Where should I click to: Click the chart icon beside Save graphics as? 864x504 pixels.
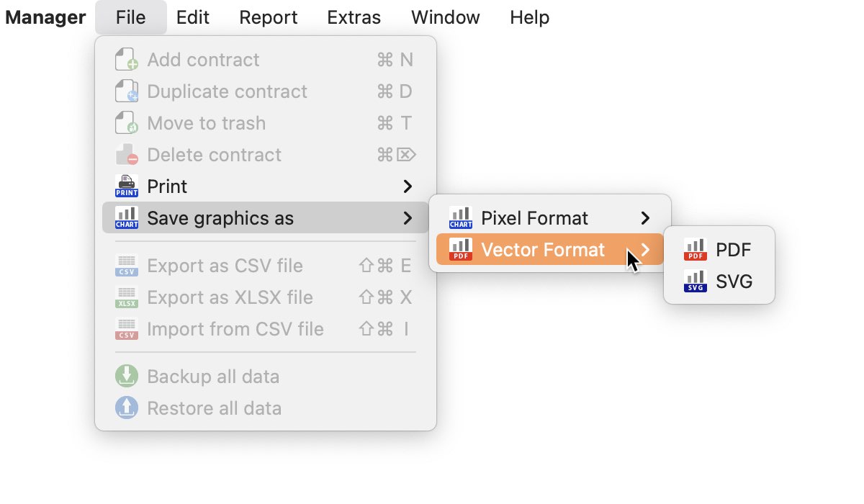tap(127, 218)
